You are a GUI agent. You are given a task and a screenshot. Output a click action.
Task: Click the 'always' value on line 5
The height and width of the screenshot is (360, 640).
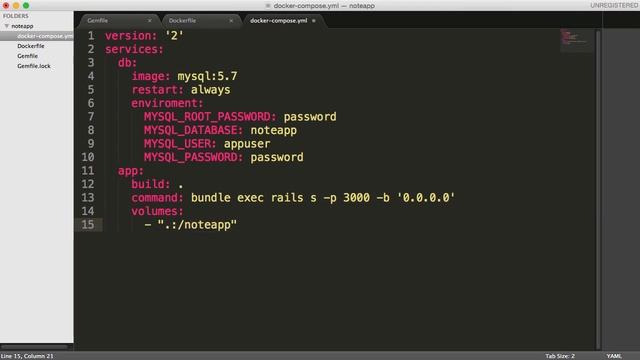click(211, 89)
